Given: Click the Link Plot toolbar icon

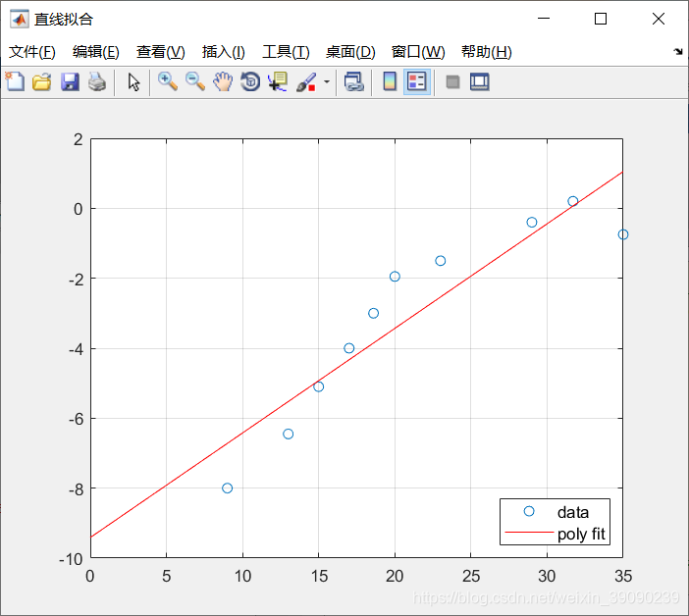Looking at the screenshot, I should pos(353,81).
